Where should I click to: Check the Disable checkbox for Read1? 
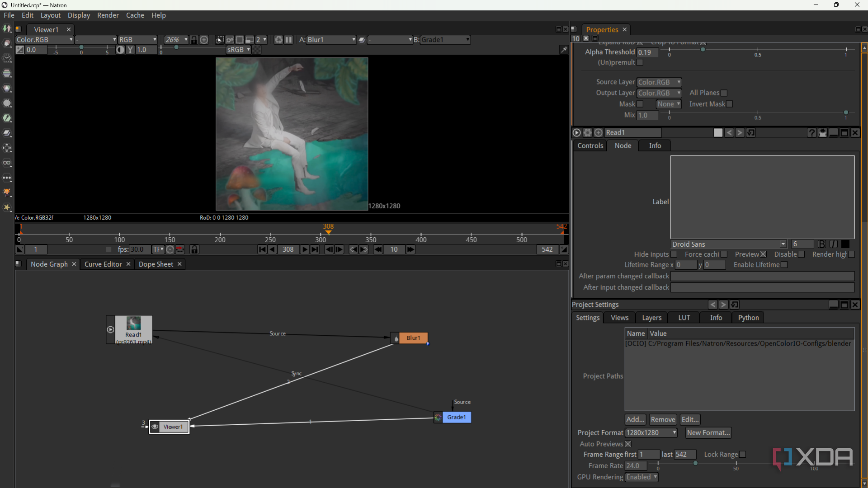[x=802, y=254]
